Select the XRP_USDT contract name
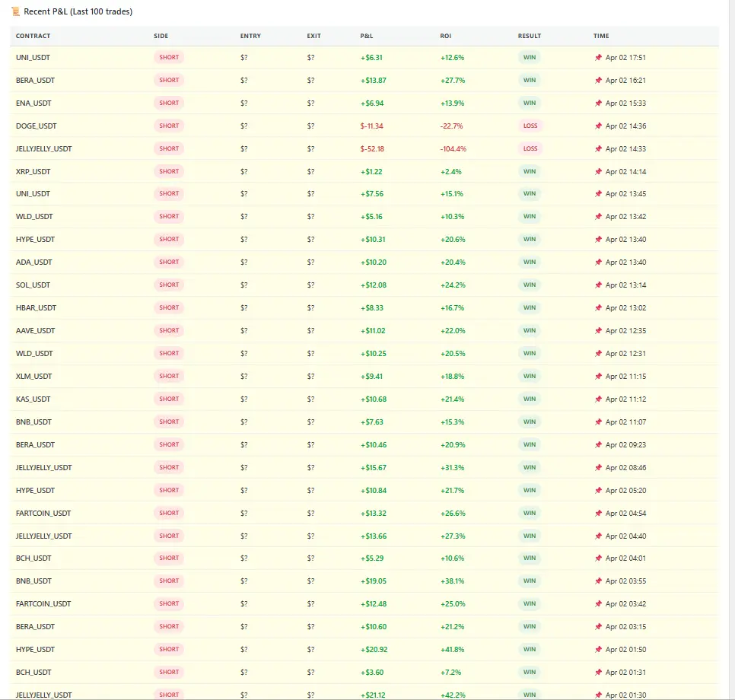This screenshot has height=700, width=735. tap(33, 172)
